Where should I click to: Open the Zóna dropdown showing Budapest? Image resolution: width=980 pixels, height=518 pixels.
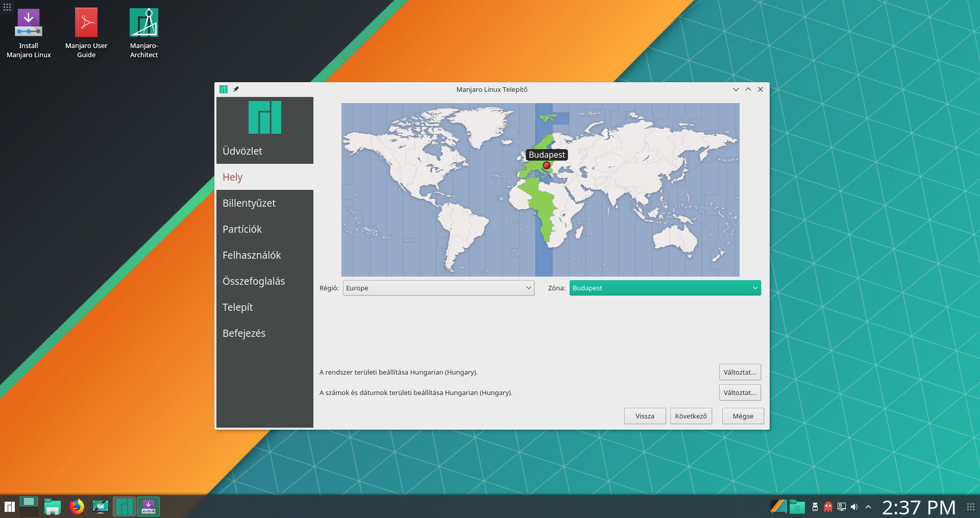pyautogui.click(x=665, y=288)
